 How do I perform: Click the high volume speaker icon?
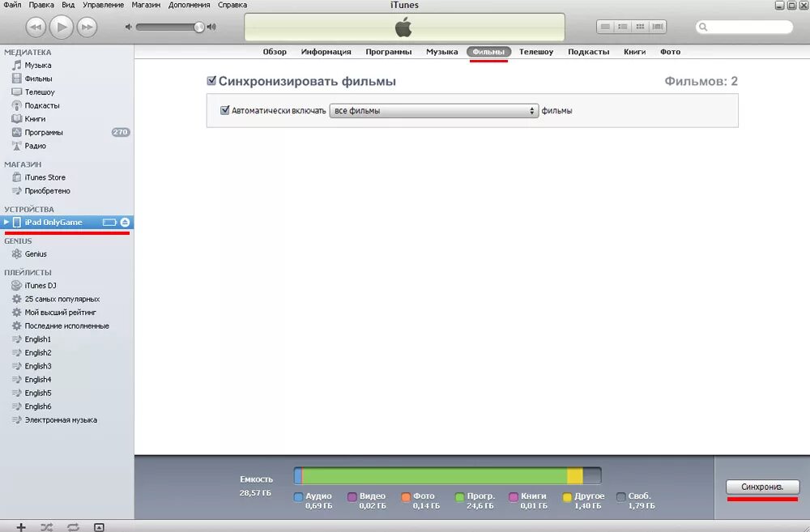(211, 27)
